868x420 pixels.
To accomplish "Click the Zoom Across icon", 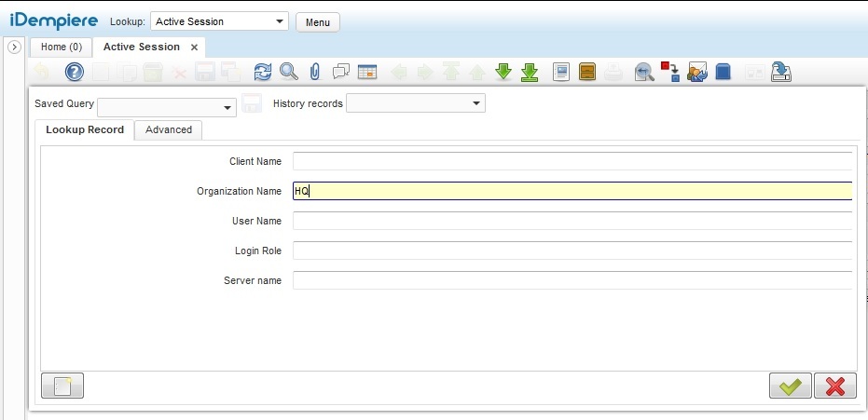I will pos(644,72).
